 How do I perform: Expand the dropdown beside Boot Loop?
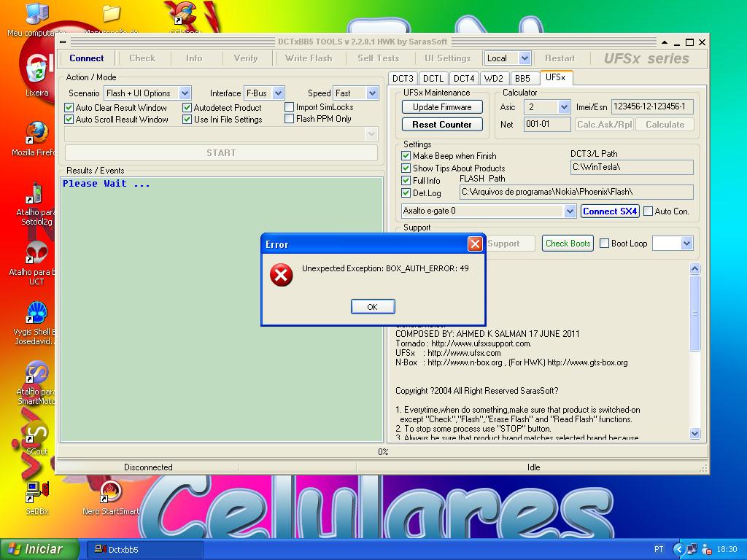(x=686, y=244)
